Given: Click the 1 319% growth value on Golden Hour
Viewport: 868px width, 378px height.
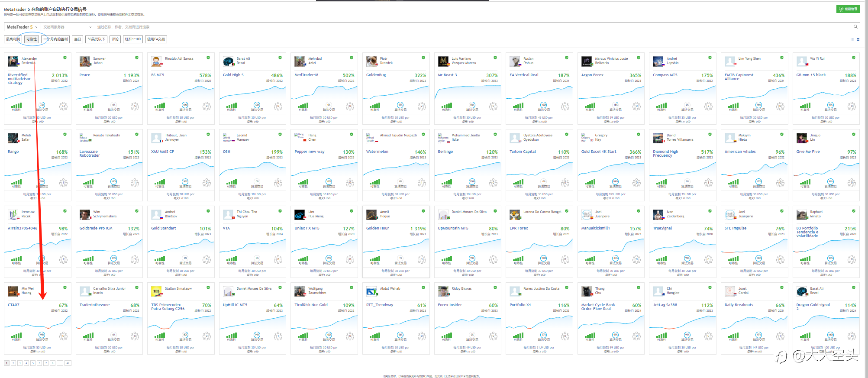Looking at the screenshot, I should point(418,229).
